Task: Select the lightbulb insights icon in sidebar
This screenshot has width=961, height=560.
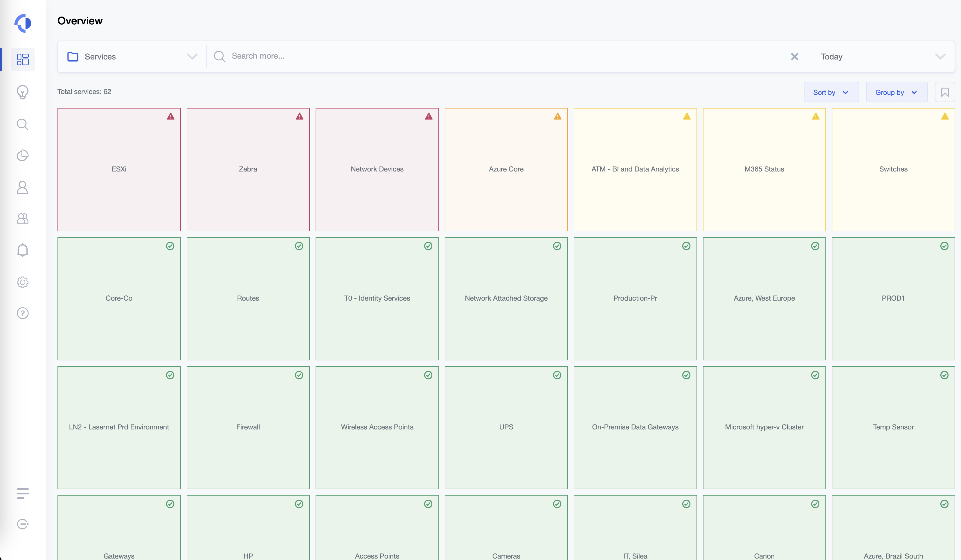Action: pyautogui.click(x=23, y=92)
